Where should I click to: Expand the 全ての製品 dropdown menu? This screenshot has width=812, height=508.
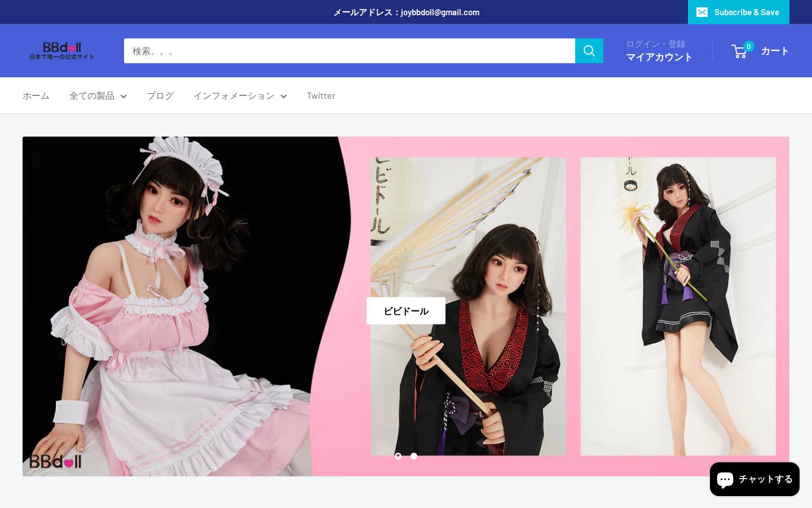[98, 96]
